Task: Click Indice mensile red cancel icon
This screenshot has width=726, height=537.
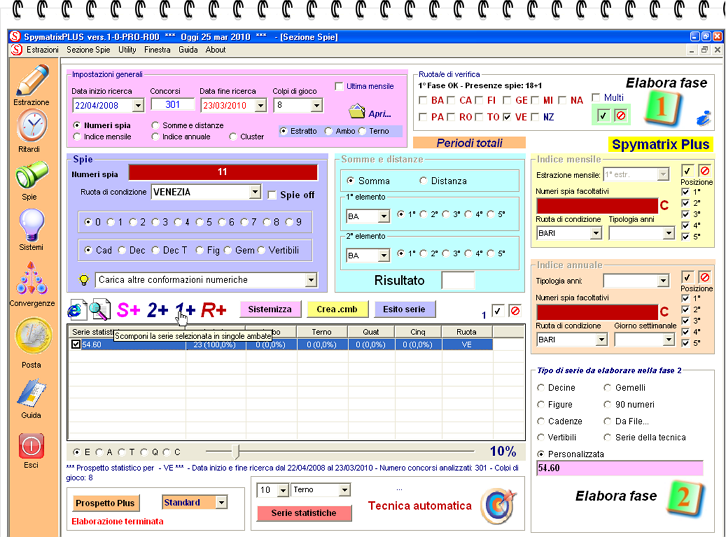Action: (705, 171)
